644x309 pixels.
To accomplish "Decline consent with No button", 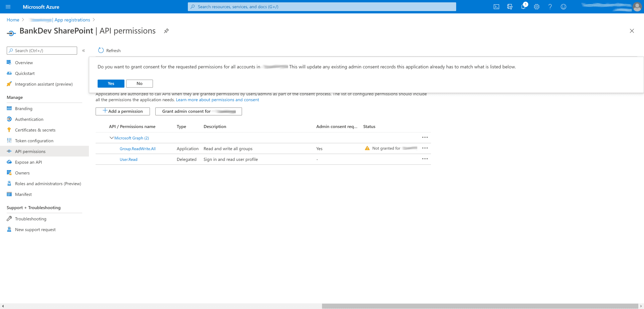I will (x=140, y=83).
